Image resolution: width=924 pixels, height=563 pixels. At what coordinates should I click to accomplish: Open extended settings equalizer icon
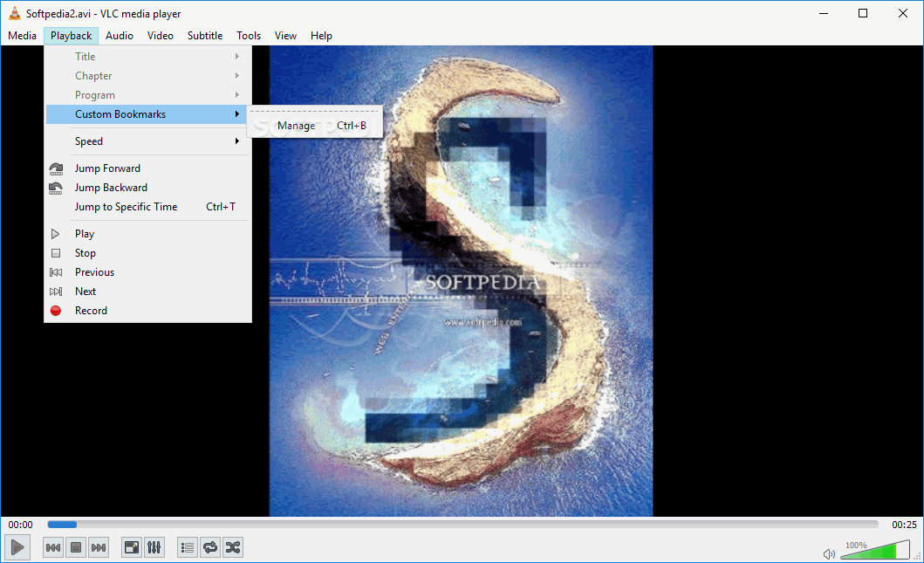click(154, 547)
